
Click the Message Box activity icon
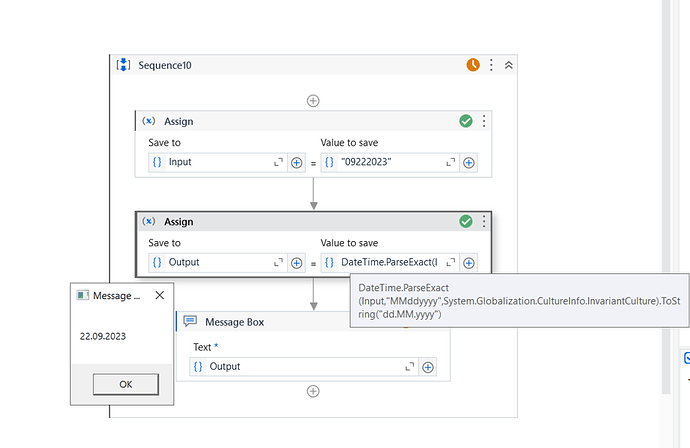190,321
